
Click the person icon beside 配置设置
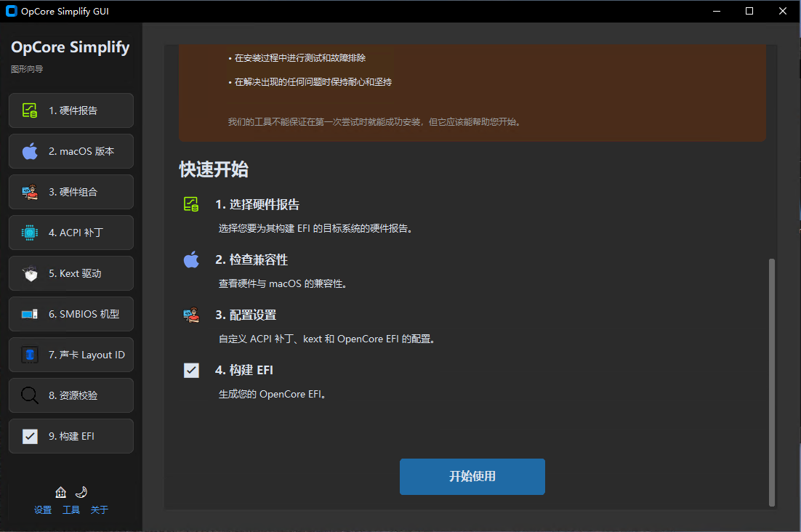191,315
